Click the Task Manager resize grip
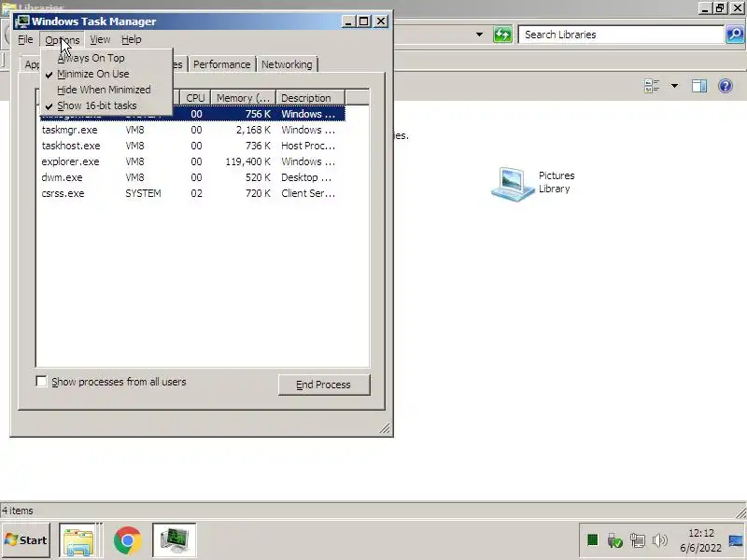The height and width of the screenshot is (560, 747). [x=385, y=428]
